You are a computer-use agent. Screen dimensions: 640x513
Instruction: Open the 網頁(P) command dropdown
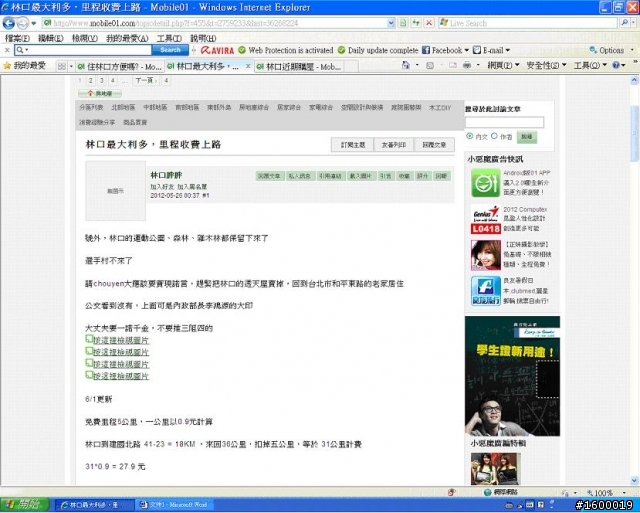(503, 65)
